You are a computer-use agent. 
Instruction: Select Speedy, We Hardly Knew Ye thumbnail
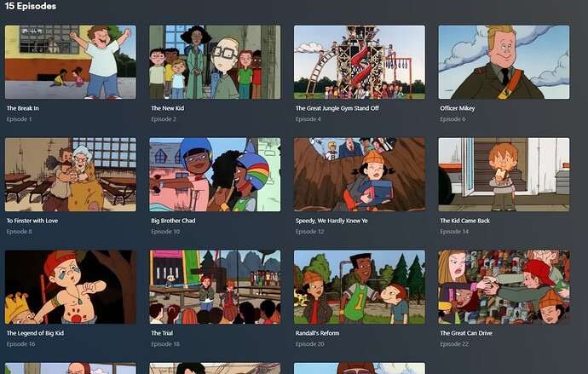360,175
